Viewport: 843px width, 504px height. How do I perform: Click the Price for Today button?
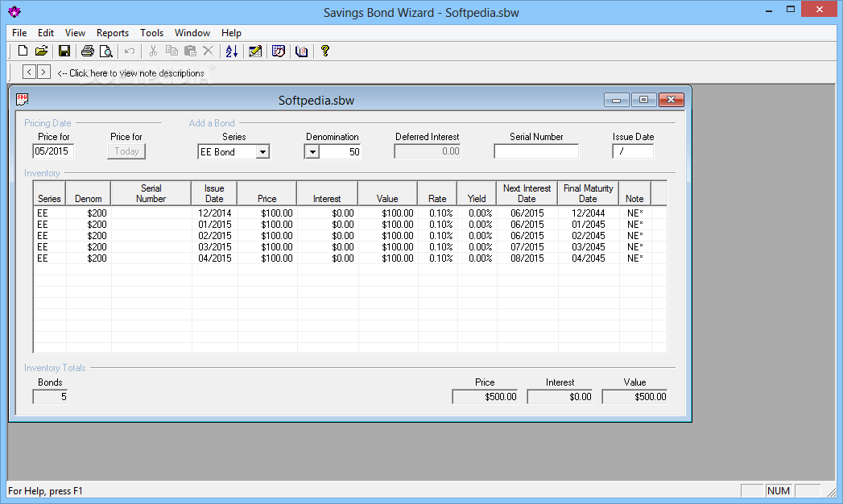(126, 151)
